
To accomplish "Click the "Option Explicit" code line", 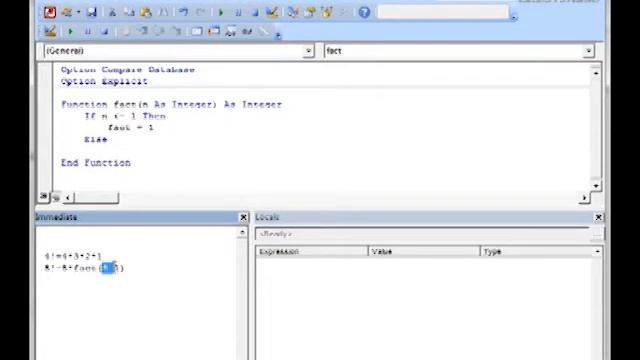I will (x=104, y=81).
